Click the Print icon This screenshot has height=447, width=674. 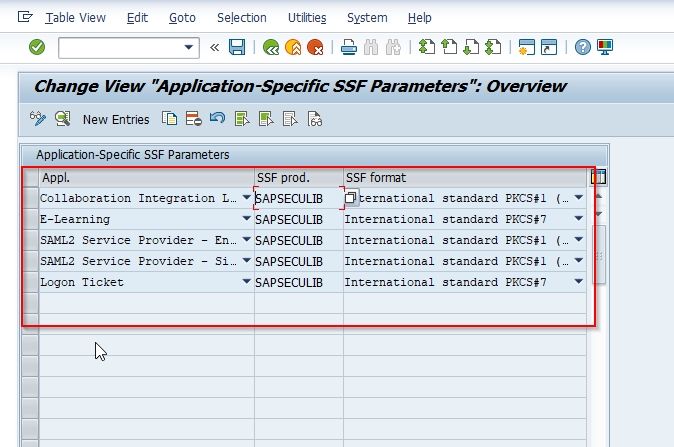[x=349, y=47]
